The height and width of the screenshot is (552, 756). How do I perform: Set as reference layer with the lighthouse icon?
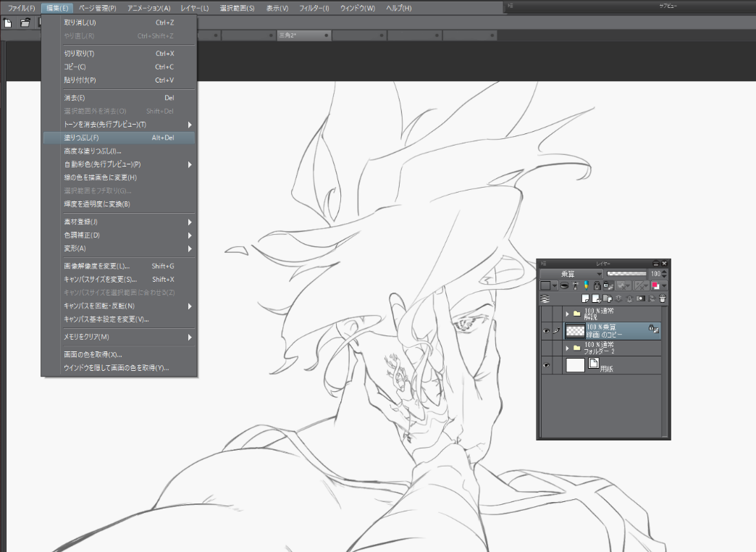pyautogui.click(x=576, y=285)
